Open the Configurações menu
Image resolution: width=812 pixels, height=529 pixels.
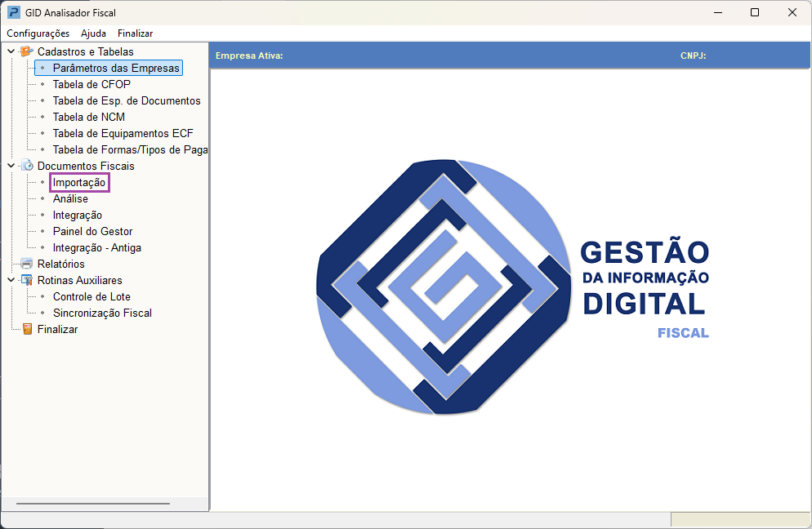pyautogui.click(x=38, y=33)
